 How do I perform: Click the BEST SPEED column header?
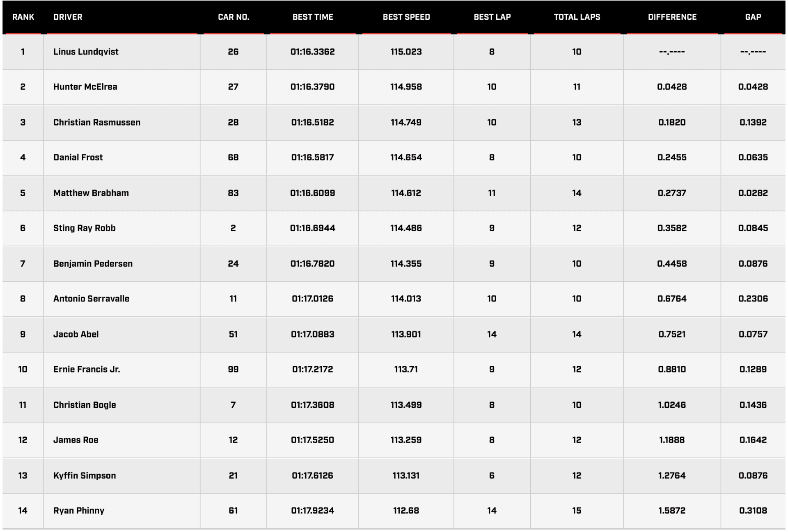(x=406, y=17)
